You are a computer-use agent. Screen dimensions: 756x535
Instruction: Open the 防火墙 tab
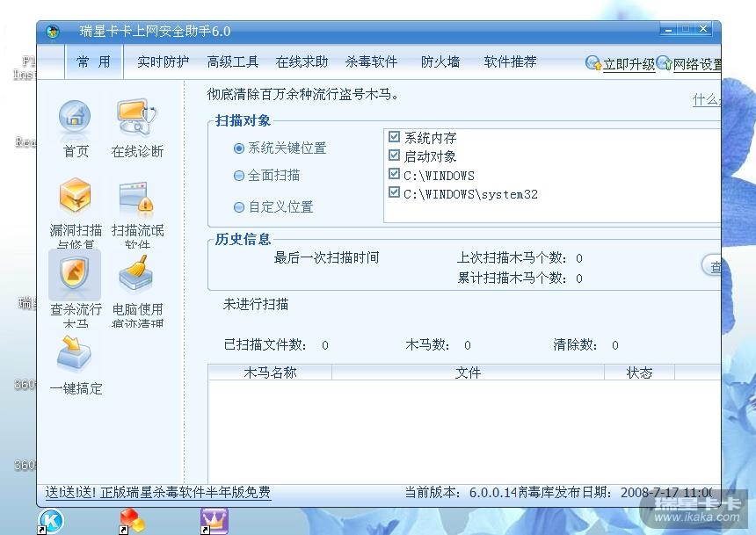pyautogui.click(x=440, y=61)
